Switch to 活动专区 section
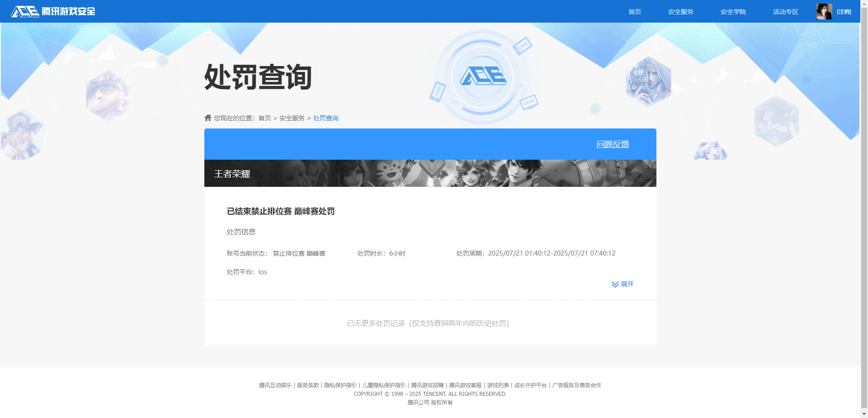 (785, 11)
